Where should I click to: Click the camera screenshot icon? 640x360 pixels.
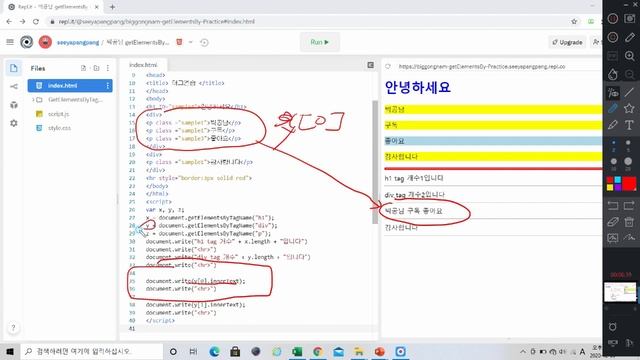(629, 18)
